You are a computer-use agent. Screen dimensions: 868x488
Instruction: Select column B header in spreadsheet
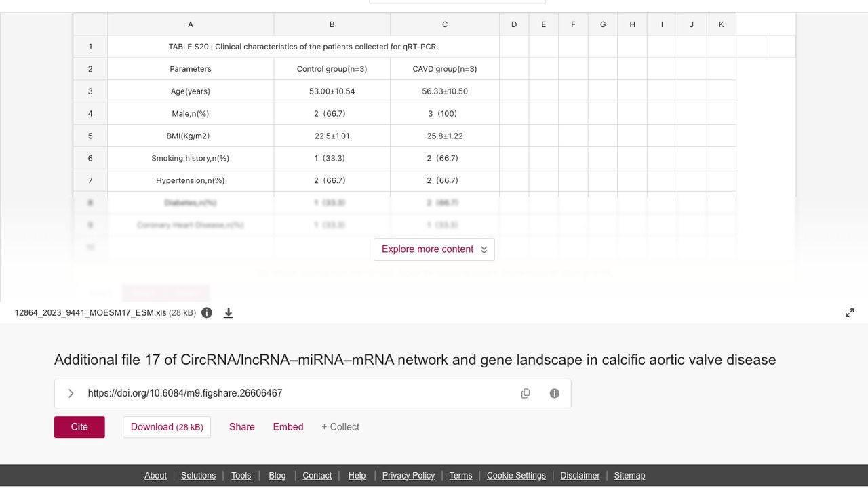pos(332,24)
